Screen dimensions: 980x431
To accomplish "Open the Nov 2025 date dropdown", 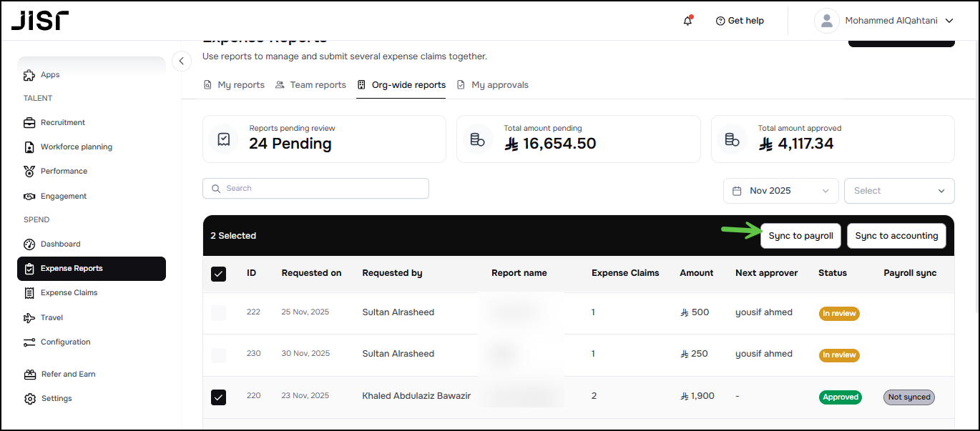I will tap(780, 191).
